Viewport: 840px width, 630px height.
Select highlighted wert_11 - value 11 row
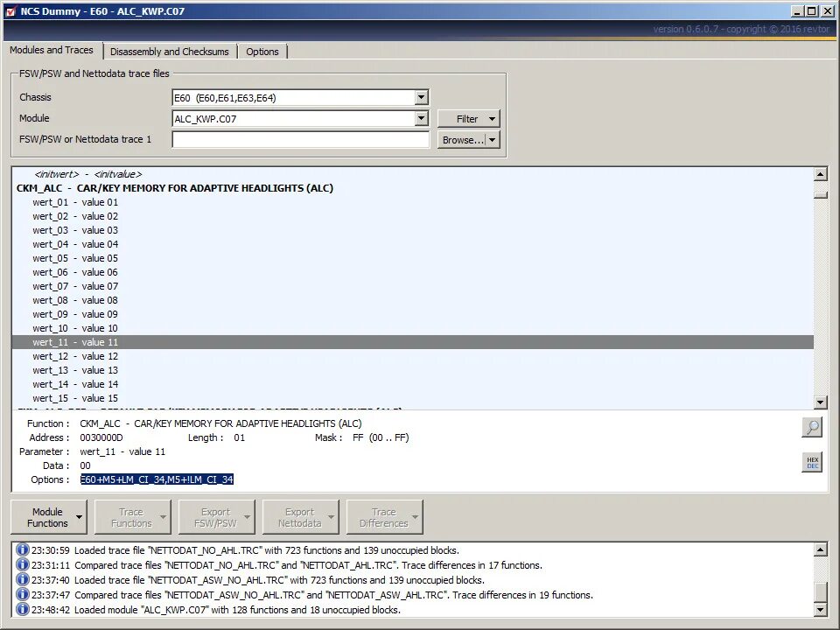(412, 342)
